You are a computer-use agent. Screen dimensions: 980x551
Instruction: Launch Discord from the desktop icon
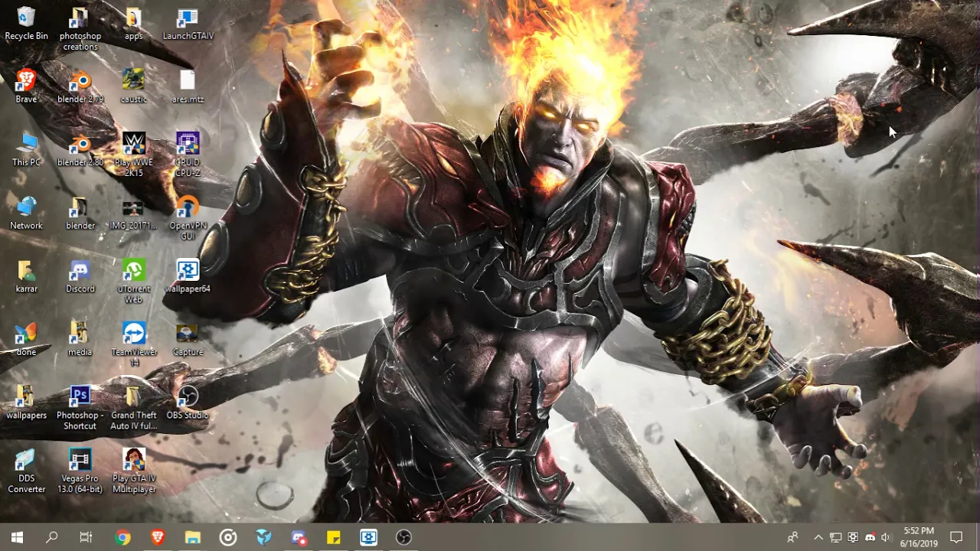pyautogui.click(x=80, y=277)
